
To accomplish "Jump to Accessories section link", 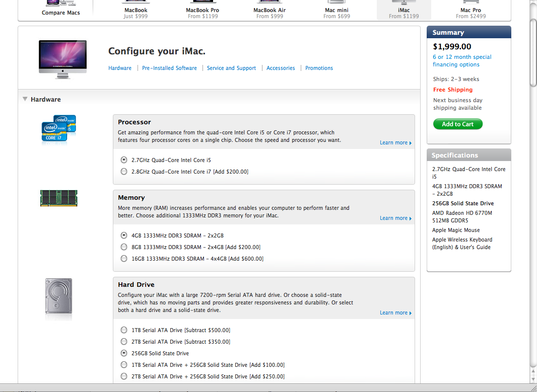I will point(281,68).
